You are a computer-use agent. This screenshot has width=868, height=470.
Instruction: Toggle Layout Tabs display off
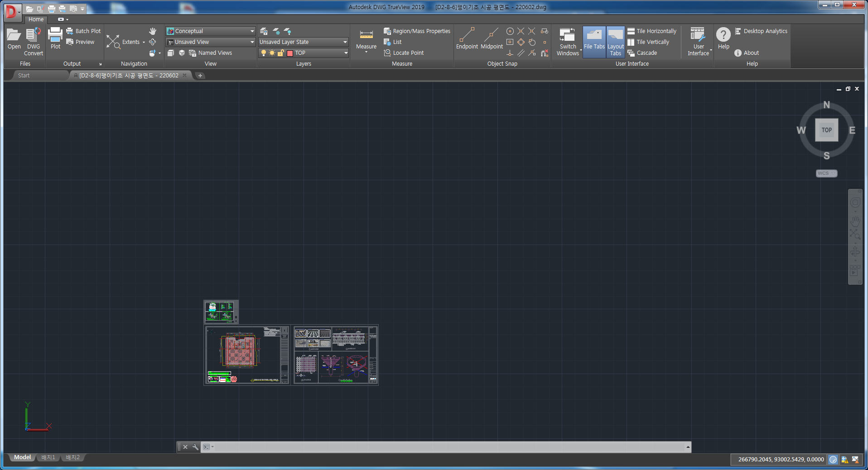click(615, 42)
